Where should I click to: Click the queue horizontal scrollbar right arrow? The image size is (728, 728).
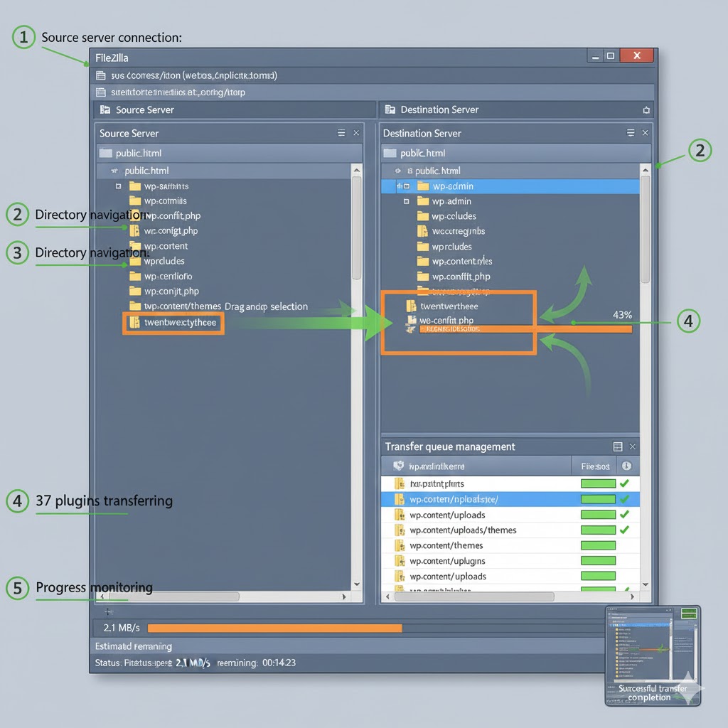click(x=632, y=596)
